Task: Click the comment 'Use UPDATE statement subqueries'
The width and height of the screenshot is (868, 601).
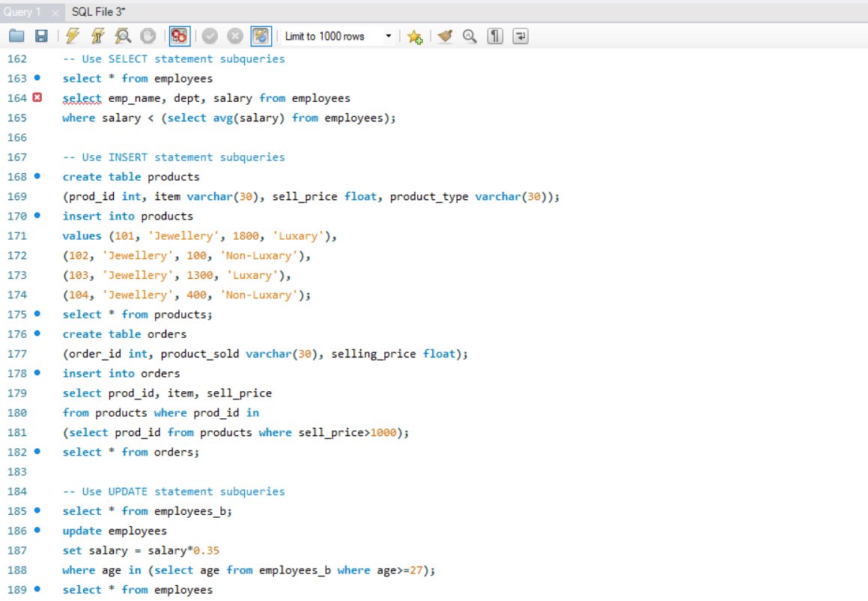Action: [183, 492]
